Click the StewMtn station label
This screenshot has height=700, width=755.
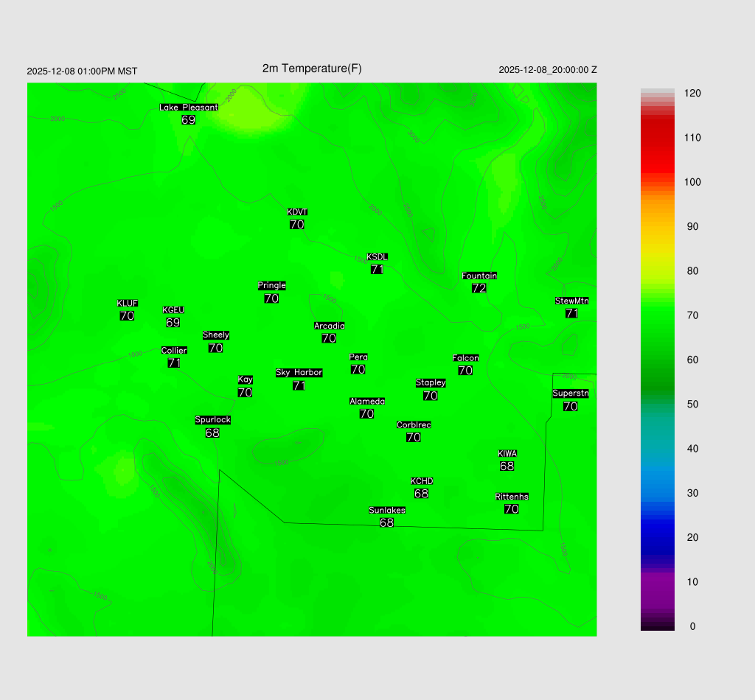pyautogui.click(x=571, y=301)
